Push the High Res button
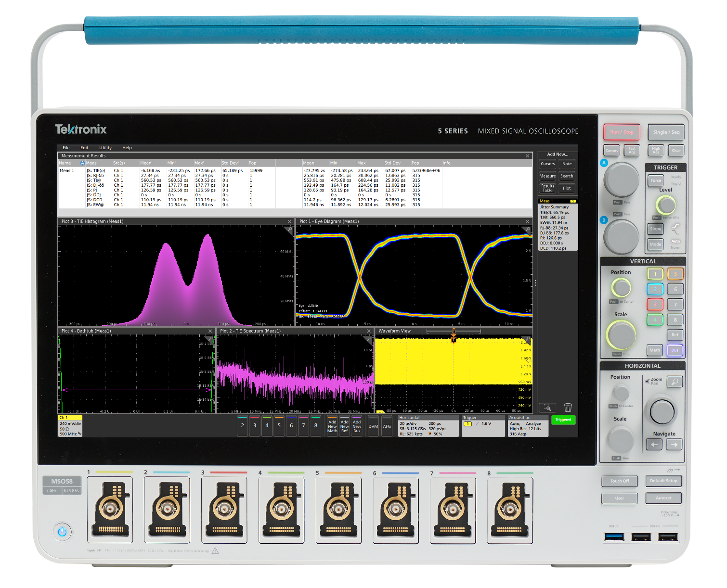Image resolution: width=727 pixels, height=588 pixels. [656, 151]
